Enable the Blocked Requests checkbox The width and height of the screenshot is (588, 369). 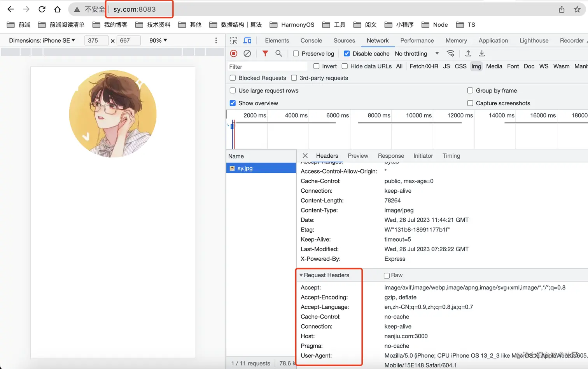233,78
